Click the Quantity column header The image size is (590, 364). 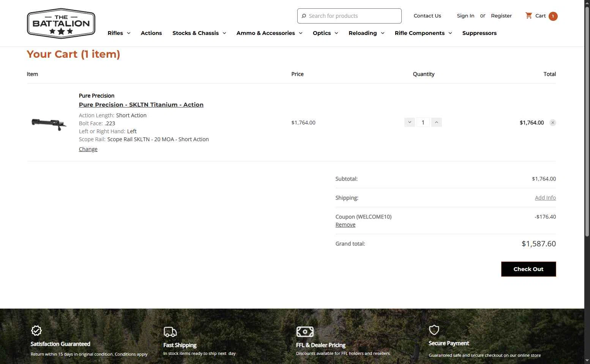click(424, 74)
